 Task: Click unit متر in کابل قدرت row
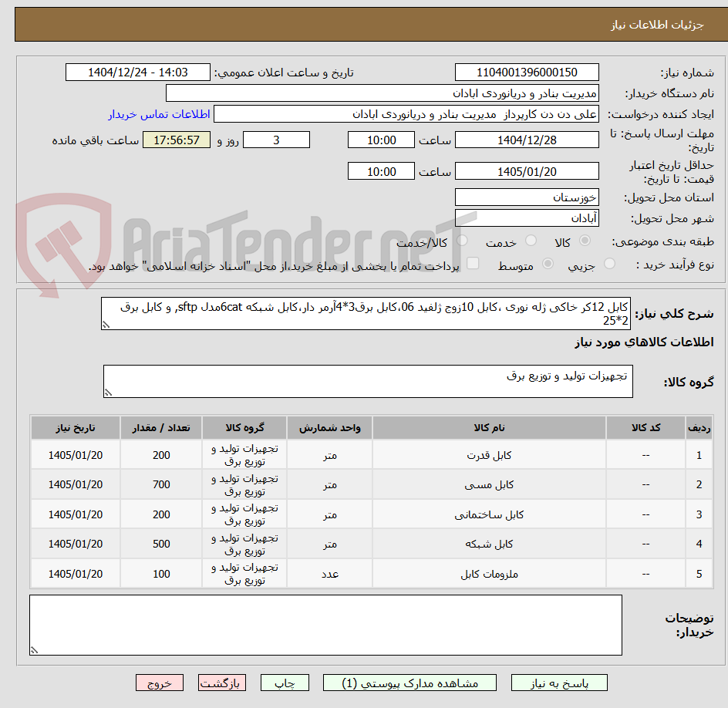pyautogui.click(x=329, y=456)
